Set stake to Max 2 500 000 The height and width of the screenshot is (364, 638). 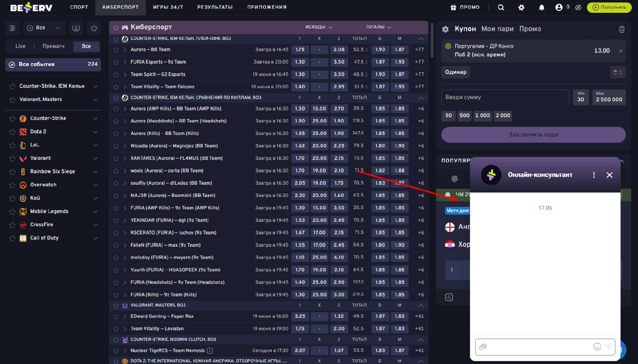pos(609,97)
